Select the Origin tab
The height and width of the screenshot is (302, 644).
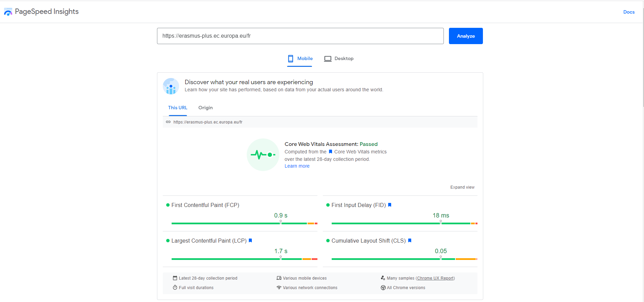point(205,108)
